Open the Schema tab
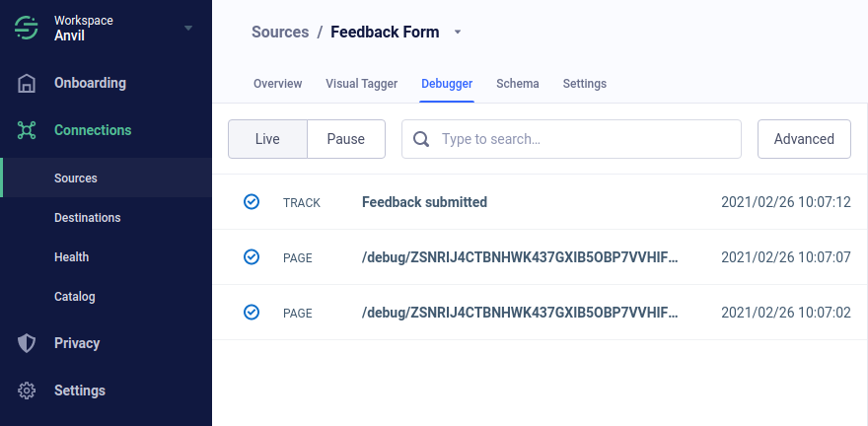The height and width of the screenshot is (426, 868). 518,84
